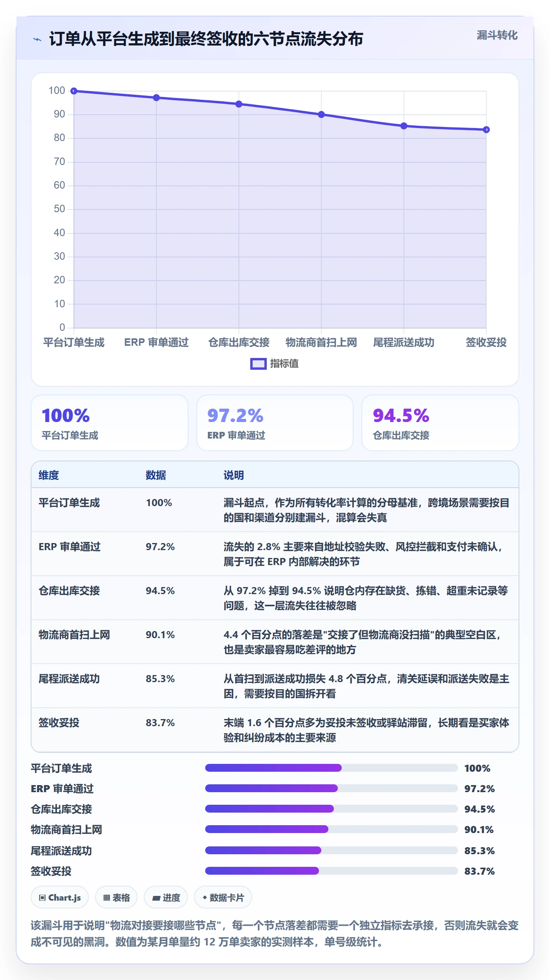The width and height of the screenshot is (550, 980).
Task: Click the 说明 column header
Action: pos(234,475)
